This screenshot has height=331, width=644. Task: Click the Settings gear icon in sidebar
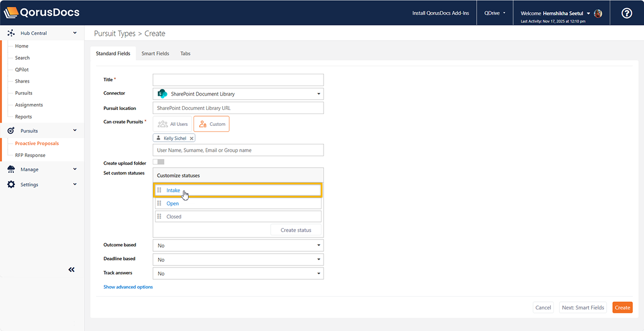(x=11, y=185)
